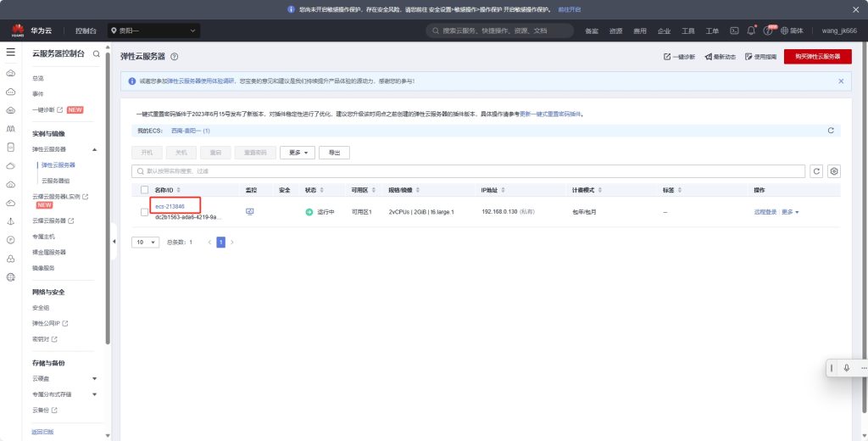
Task: Sort the 可用区 column
Action: pos(374,190)
